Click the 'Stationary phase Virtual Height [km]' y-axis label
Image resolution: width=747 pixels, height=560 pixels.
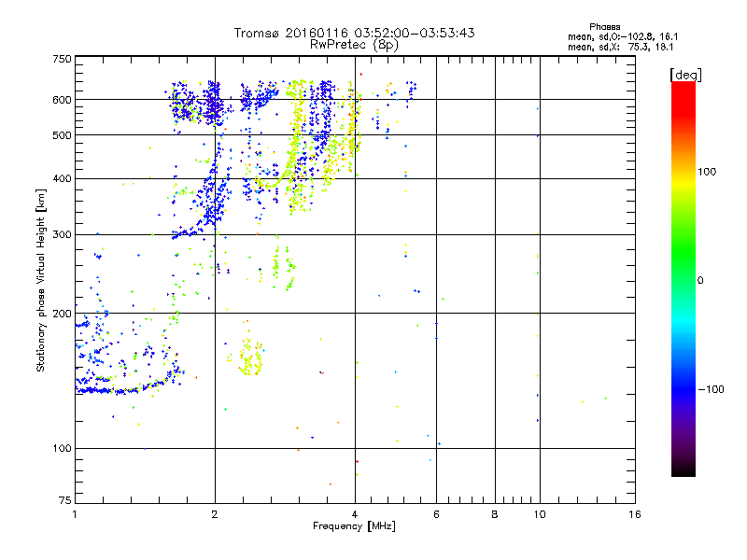41,281
